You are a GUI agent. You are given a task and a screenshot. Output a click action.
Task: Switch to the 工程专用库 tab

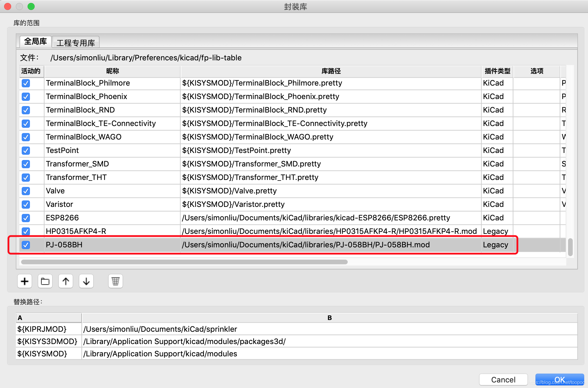(x=76, y=43)
